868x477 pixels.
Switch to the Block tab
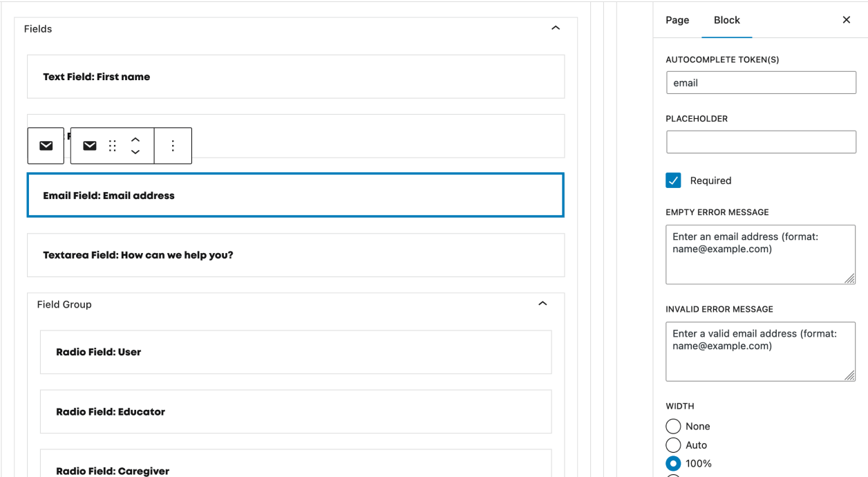coord(726,20)
